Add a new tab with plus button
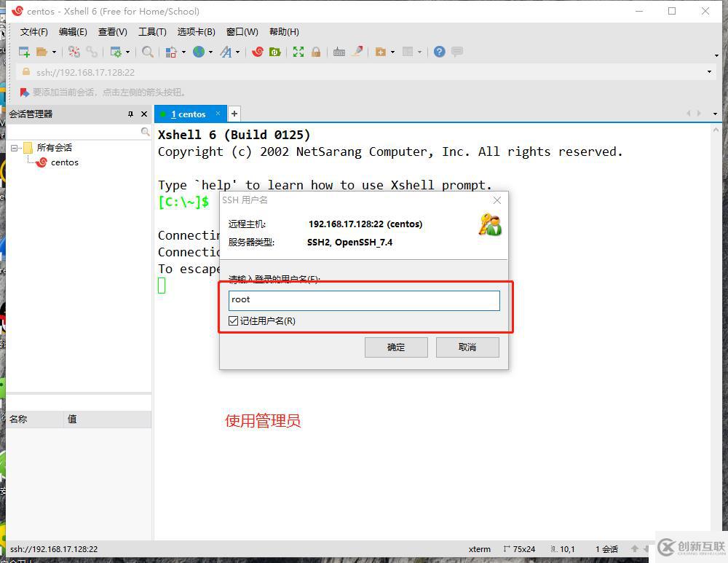728x563 pixels. [x=234, y=114]
